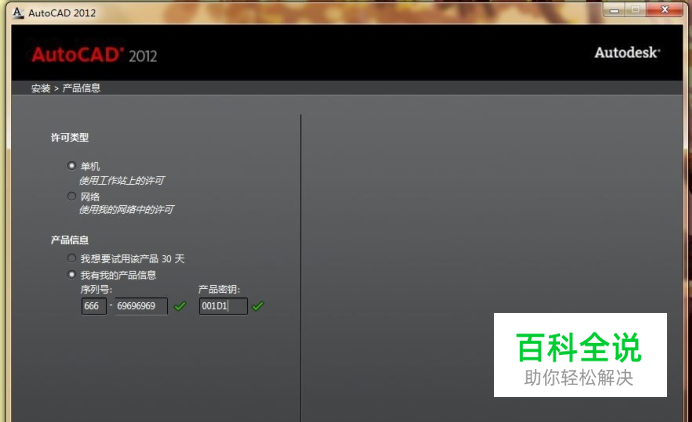Select the 单机 standalone license radio button
The image size is (692, 422).
(x=71, y=166)
